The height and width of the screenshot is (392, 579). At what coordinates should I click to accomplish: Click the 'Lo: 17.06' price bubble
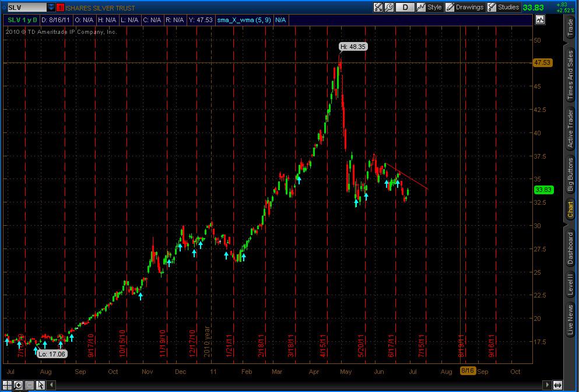click(x=52, y=354)
